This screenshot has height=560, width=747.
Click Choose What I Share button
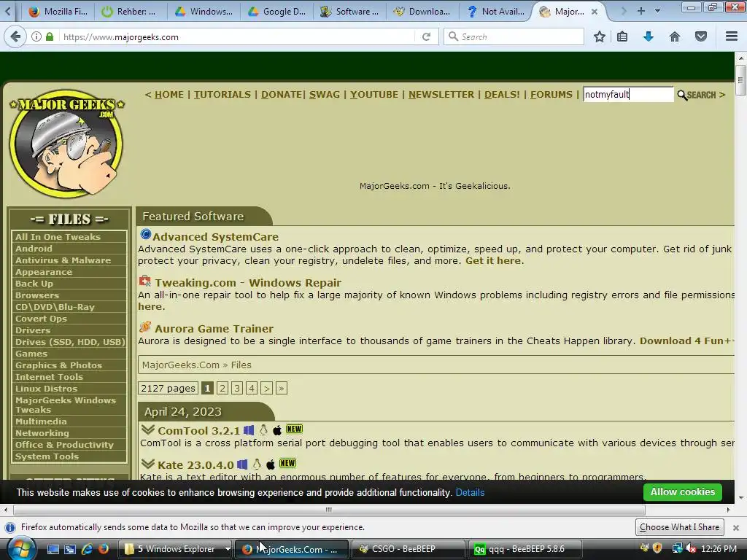tap(679, 527)
